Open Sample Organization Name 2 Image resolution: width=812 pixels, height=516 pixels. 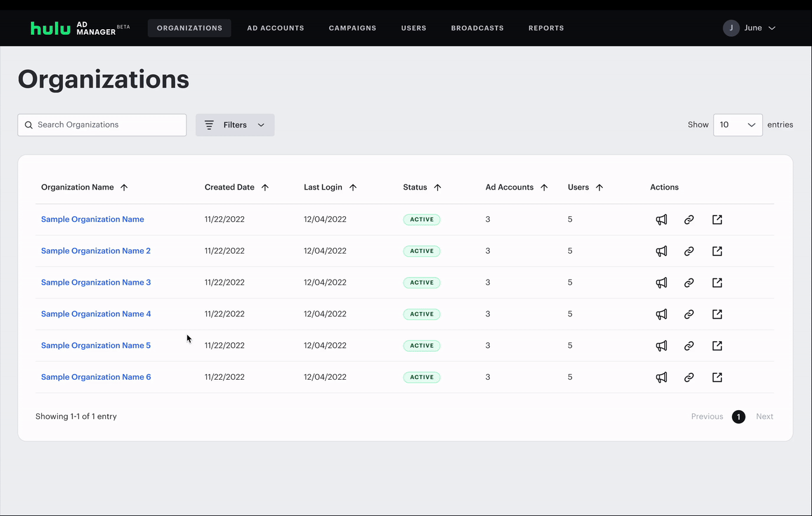[x=95, y=250]
